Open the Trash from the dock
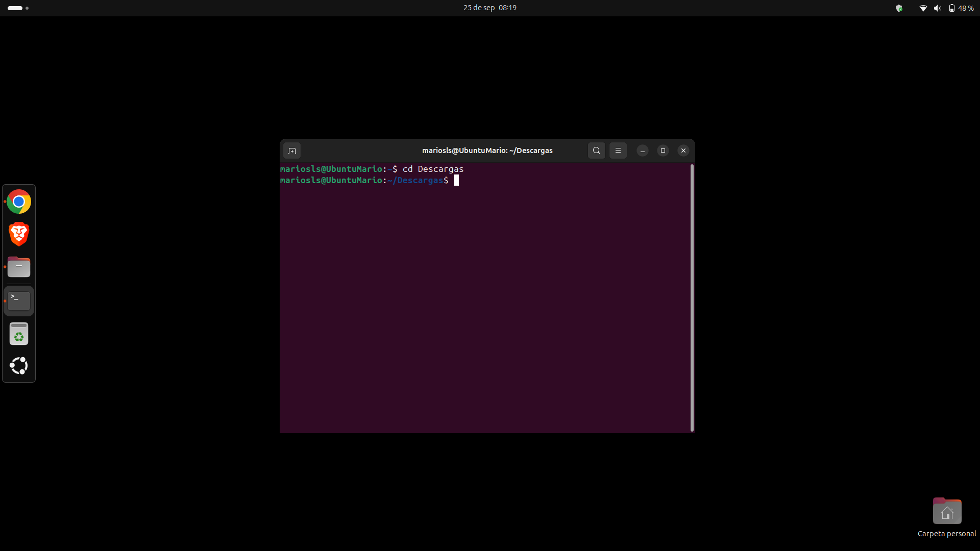980x551 pixels. coord(19,334)
